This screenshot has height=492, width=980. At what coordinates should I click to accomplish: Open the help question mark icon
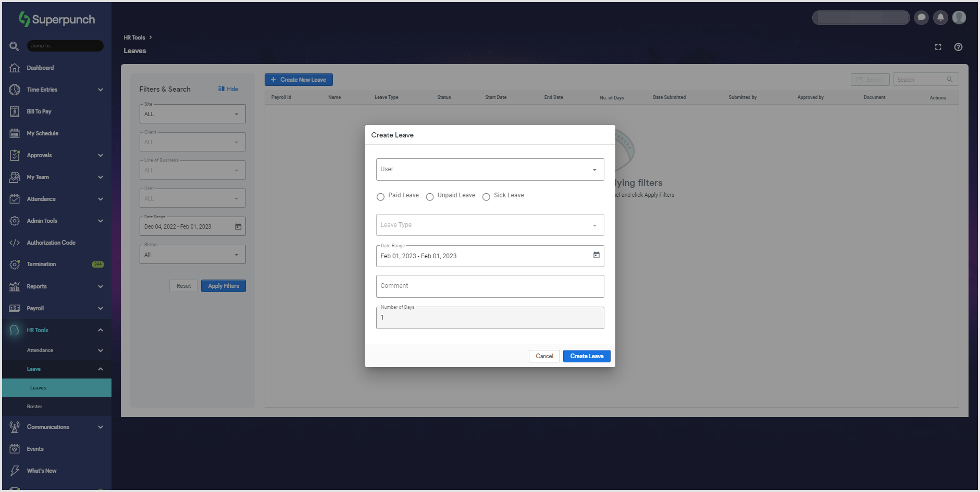pyautogui.click(x=958, y=47)
